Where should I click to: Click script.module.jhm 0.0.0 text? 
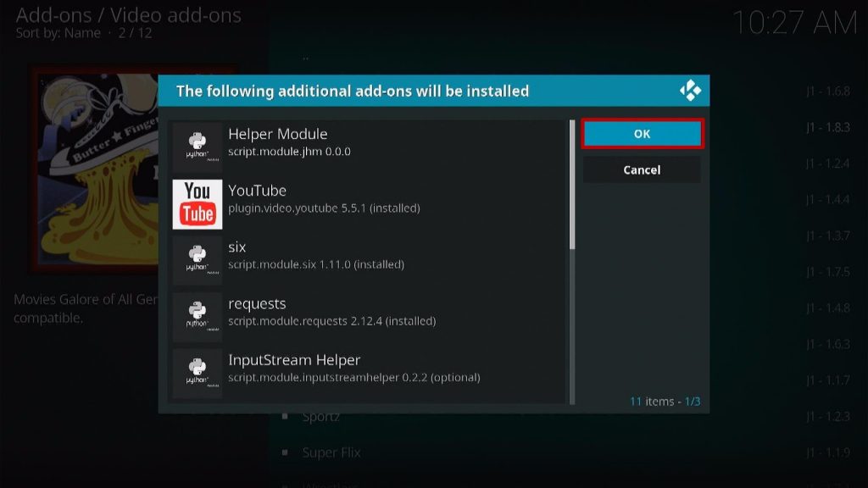(289, 152)
